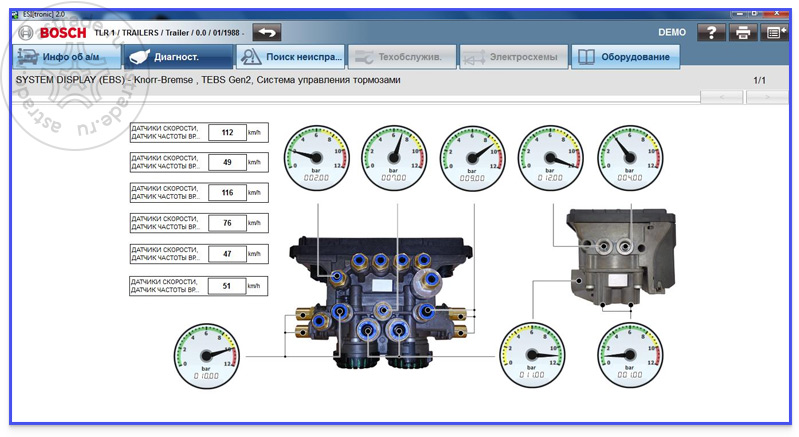The image size is (799, 437).
Task: Click the sensor label beside value 112
Action: point(165,132)
